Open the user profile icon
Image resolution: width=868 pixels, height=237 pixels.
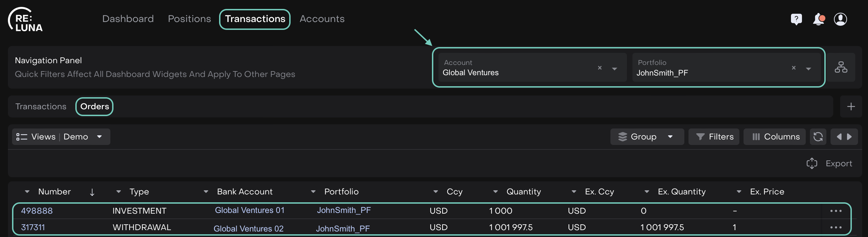(x=840, y=19)
